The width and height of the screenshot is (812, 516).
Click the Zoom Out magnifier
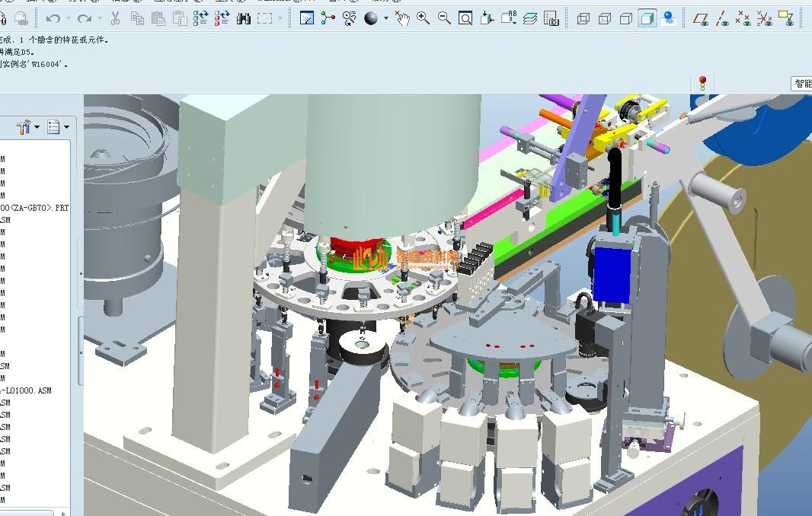coord(444,18)
